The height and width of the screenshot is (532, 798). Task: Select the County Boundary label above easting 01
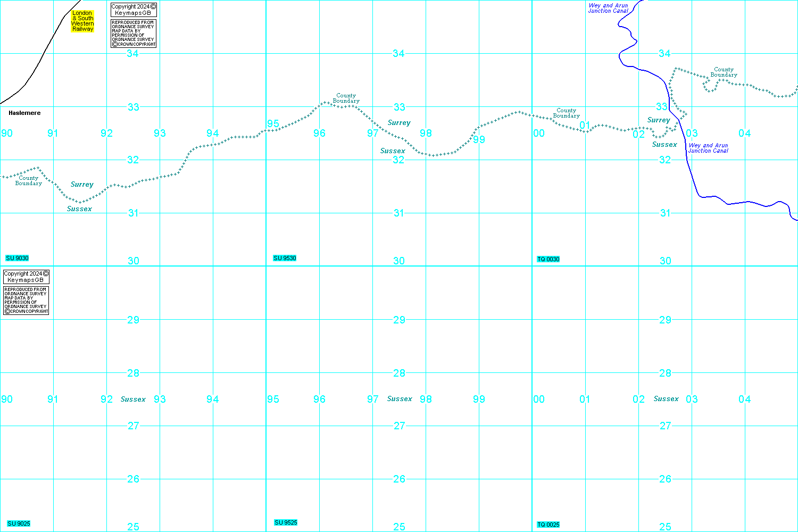coord(566,113)
